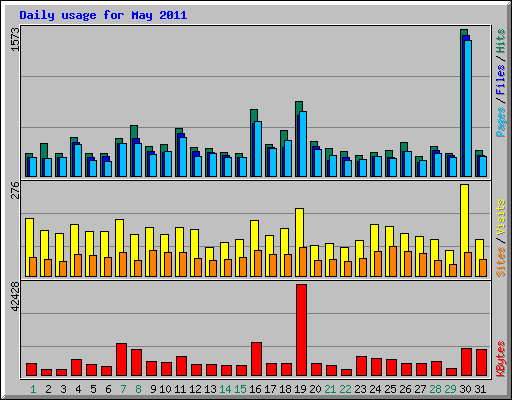Click day 15 label on the x-axis
This screenshot has height=400, width=512.
(x=240, y=389)
